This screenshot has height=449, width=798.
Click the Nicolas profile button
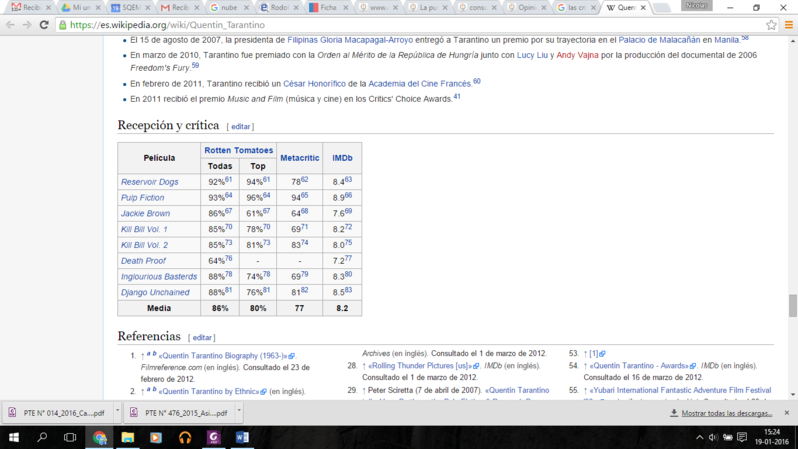pyautogui.click(x=696, y=6)
